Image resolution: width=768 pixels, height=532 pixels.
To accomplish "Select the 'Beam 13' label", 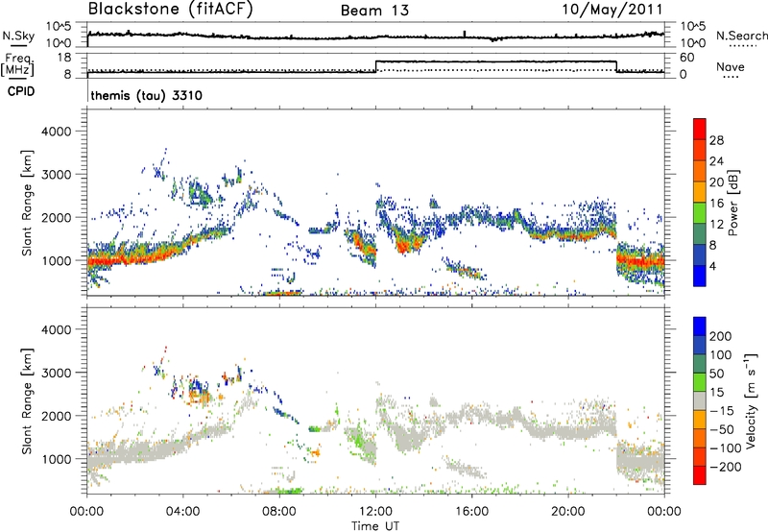I will pos(374,11).
